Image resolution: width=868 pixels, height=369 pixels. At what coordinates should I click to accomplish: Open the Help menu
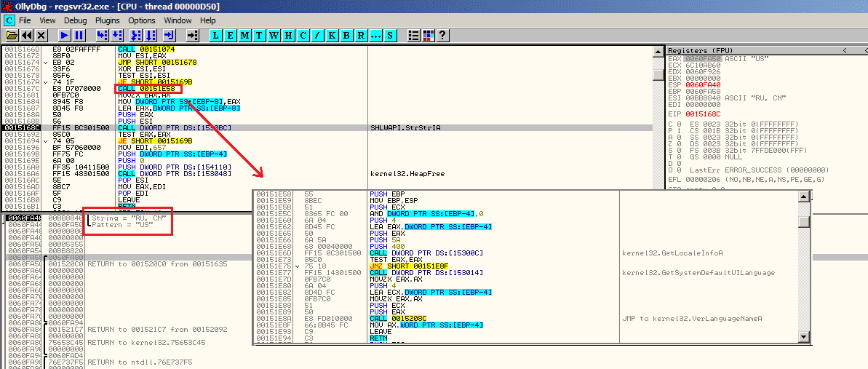pos(208,20)
